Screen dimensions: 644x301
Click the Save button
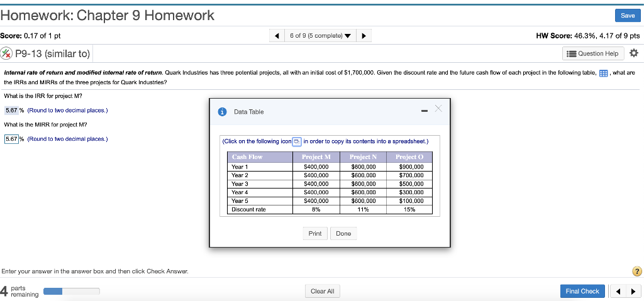[628, 15]
